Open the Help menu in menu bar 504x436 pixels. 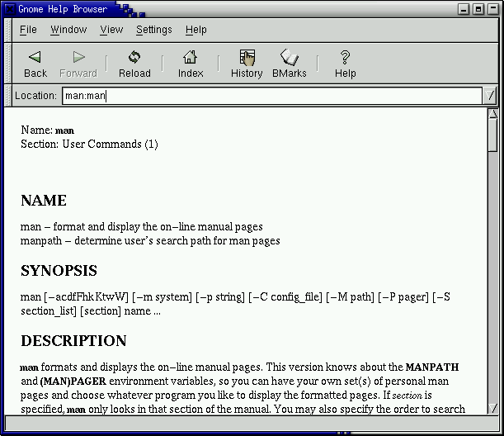tap(196, 30)
